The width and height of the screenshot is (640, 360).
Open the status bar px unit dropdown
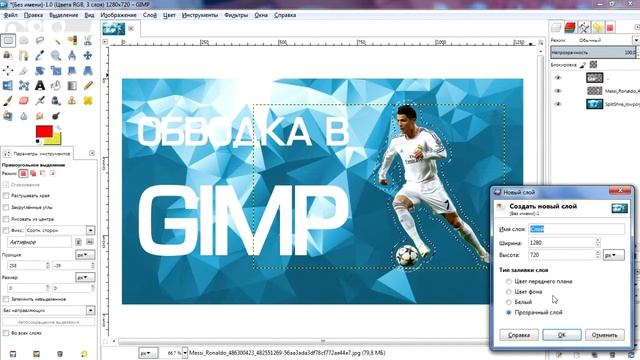click(148, 353)
